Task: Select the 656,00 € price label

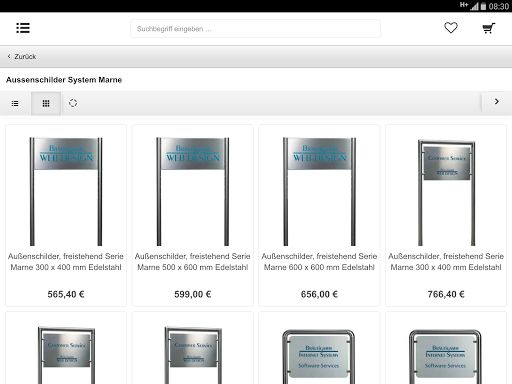Action: point(319,294)
